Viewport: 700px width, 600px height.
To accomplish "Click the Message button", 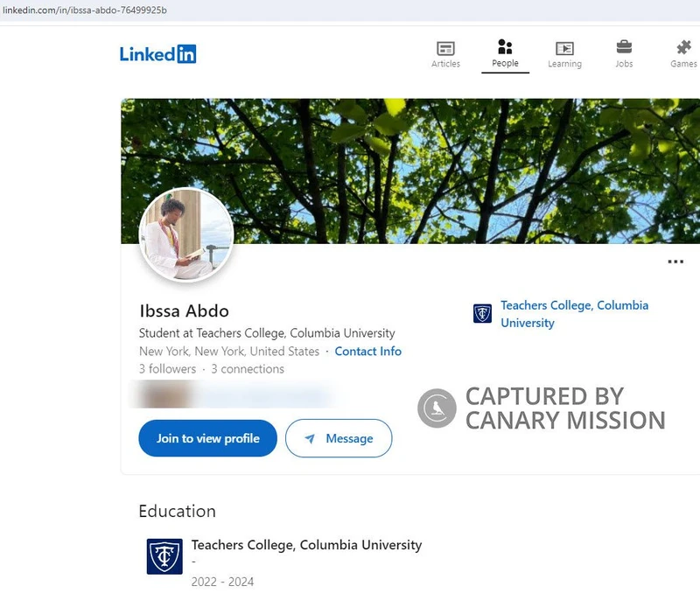I will [339, 438].
